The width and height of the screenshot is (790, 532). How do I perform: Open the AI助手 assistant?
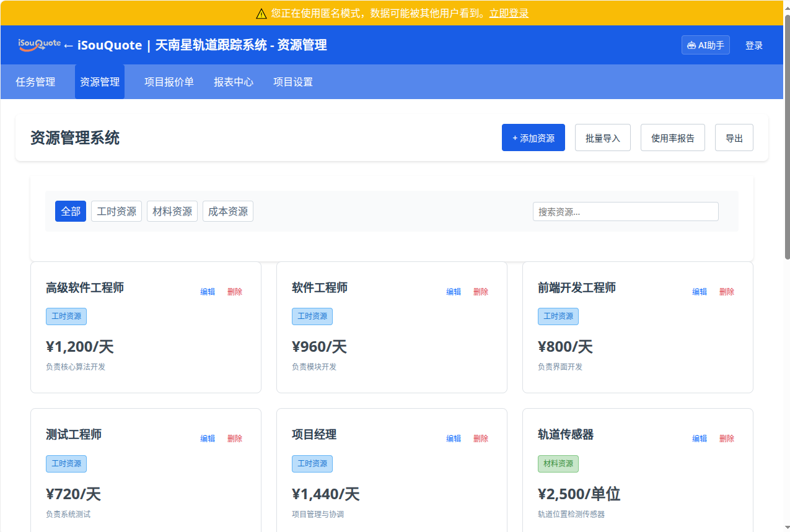(705, 45)
